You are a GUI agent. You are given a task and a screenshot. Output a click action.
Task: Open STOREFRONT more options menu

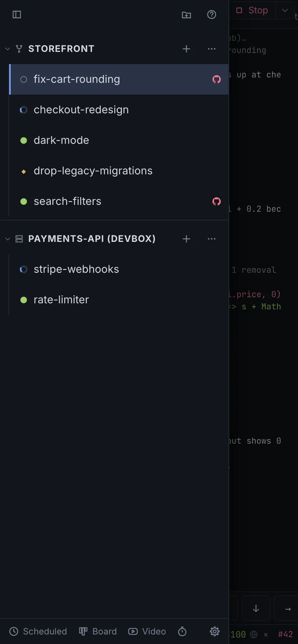coord(212,49)
